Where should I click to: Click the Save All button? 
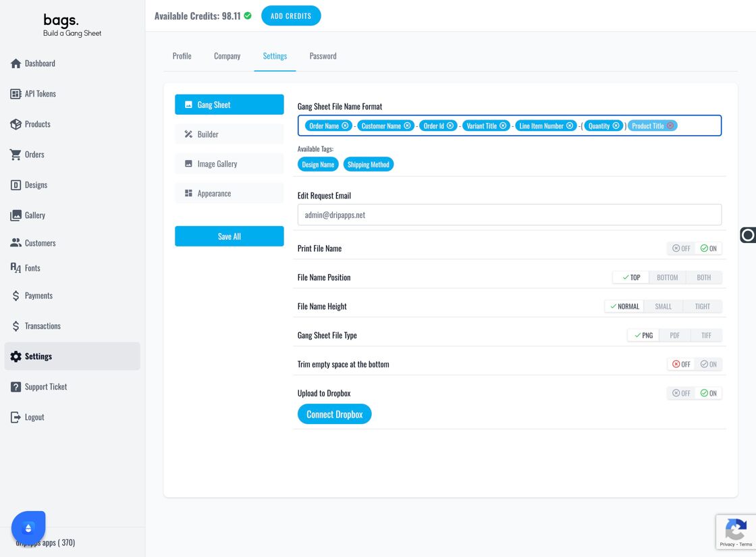230,236
